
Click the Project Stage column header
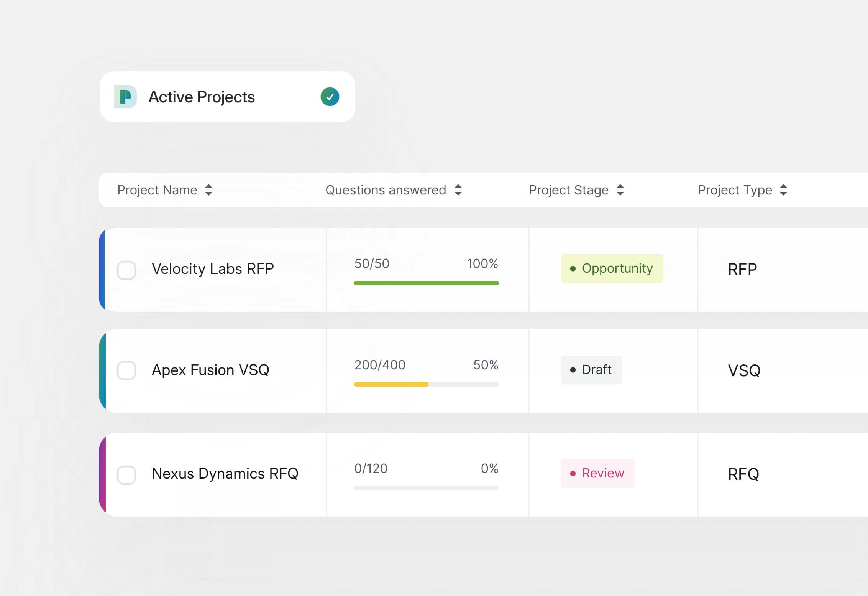pyautogui.click(x=568, y=190)
